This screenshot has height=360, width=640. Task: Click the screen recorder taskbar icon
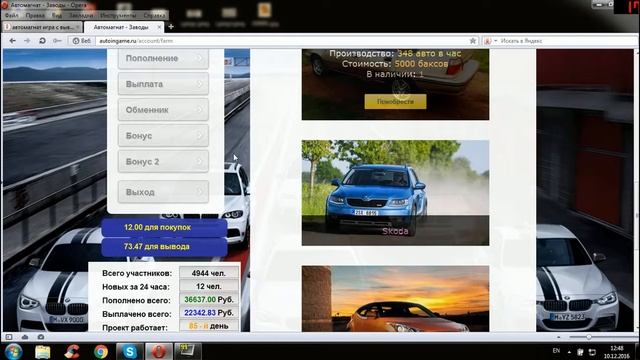click(188, 351)
